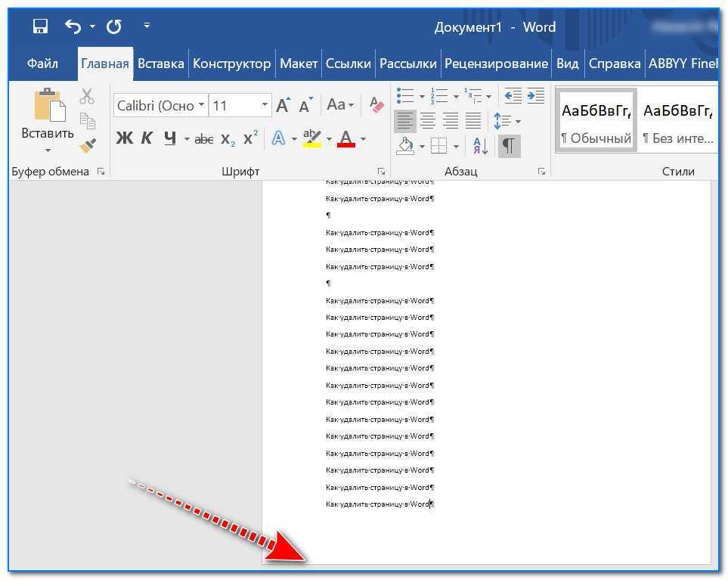Screen dimensions: 728x580
Task: Switch to the Главная tab
Action: coord(105,64)
